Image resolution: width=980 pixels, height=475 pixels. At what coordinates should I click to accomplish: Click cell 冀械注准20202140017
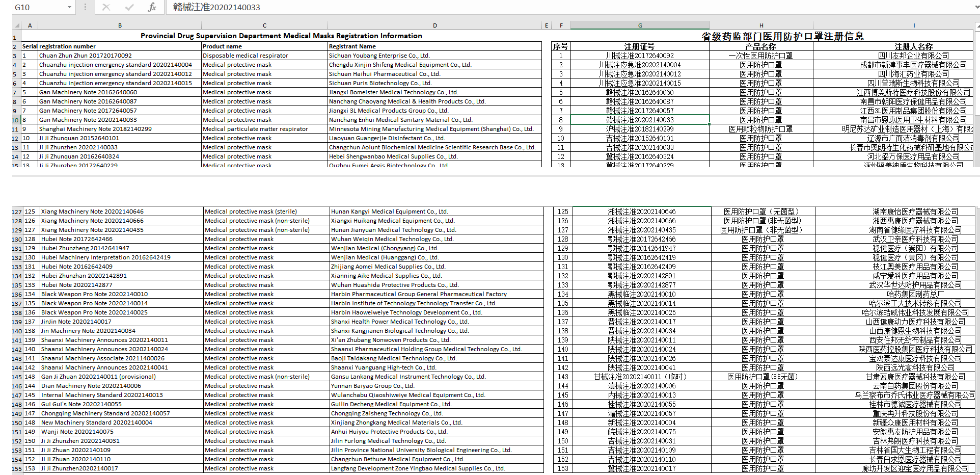tap(642, 468)
